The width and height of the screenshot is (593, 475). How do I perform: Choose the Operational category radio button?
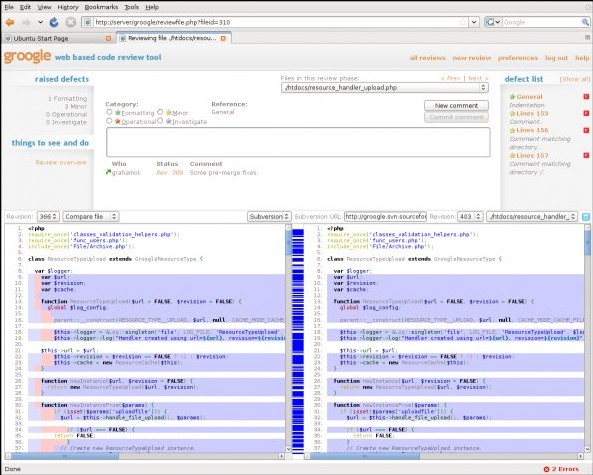click(109, 121)
